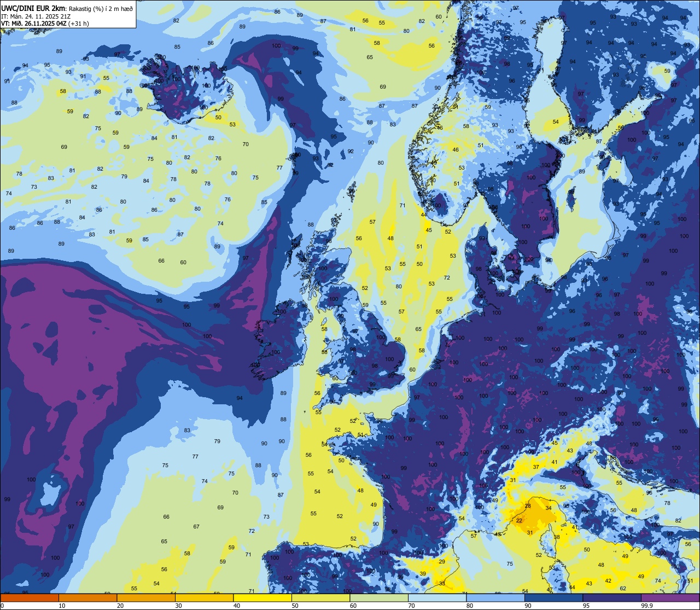
Task: Click the '37' humidity value on the map
Action: tap(536, 467)
